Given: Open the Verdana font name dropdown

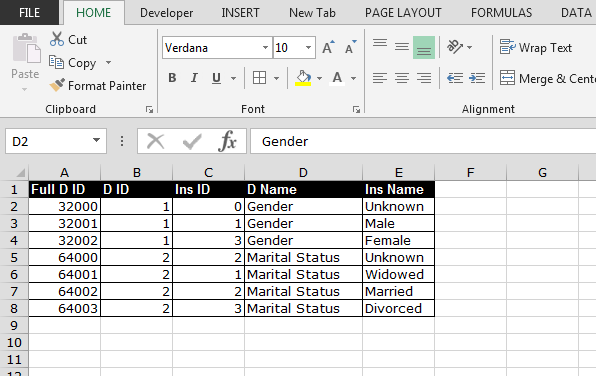Looking at the screenshot, I should (265, 48).
